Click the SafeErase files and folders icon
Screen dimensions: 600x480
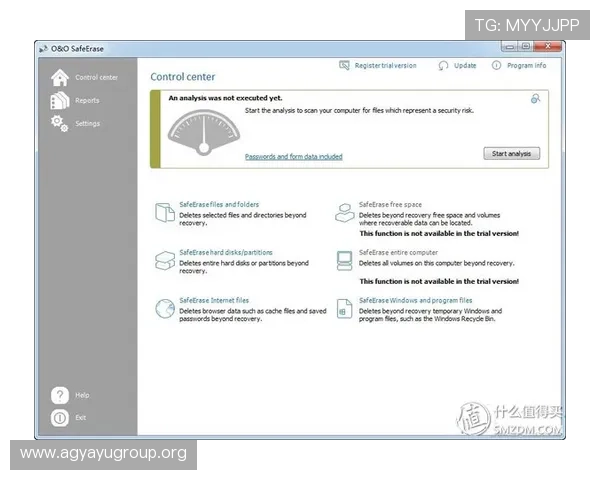(165, 212)
